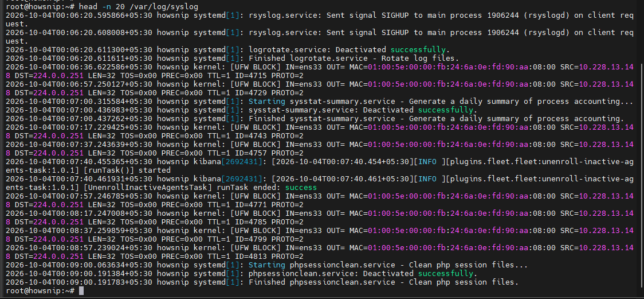
Task: Click the terminal cursor block after the last prompt
Action: [x=81, y=291]
